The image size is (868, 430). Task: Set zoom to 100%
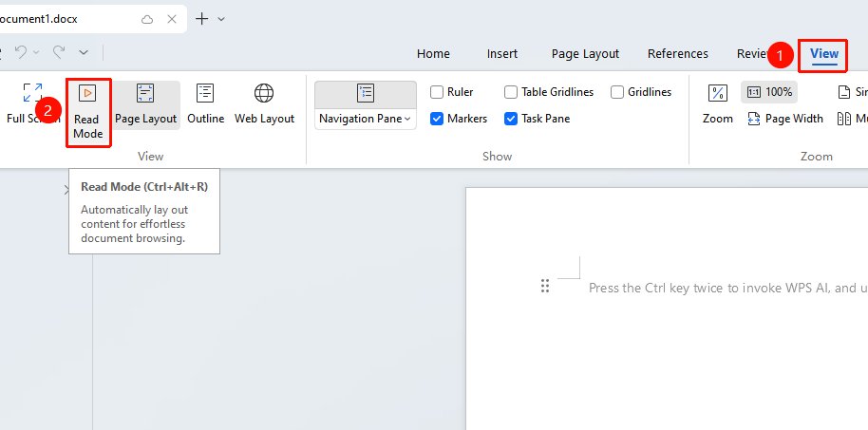pyautogui.click(x=769, y=92)
